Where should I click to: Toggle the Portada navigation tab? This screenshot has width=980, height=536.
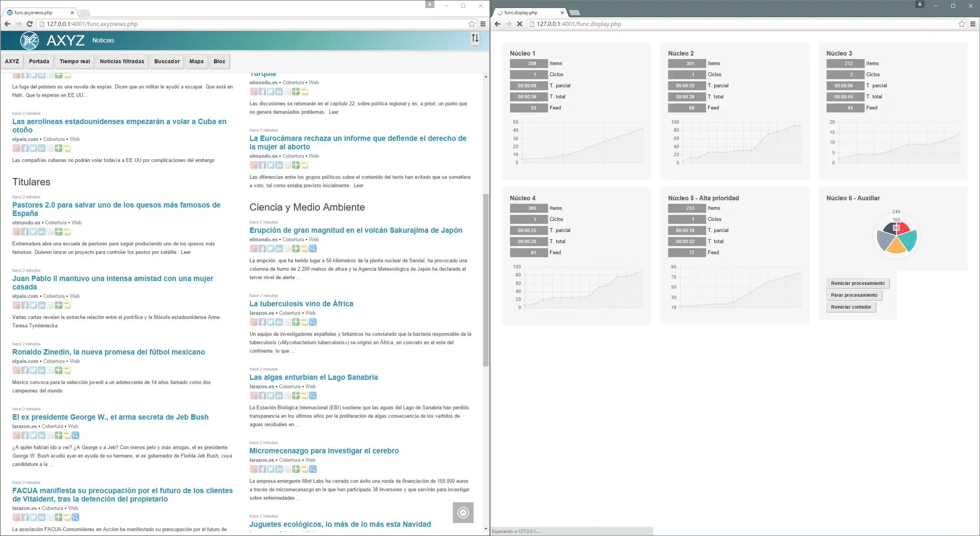click(x=38, y=61)
